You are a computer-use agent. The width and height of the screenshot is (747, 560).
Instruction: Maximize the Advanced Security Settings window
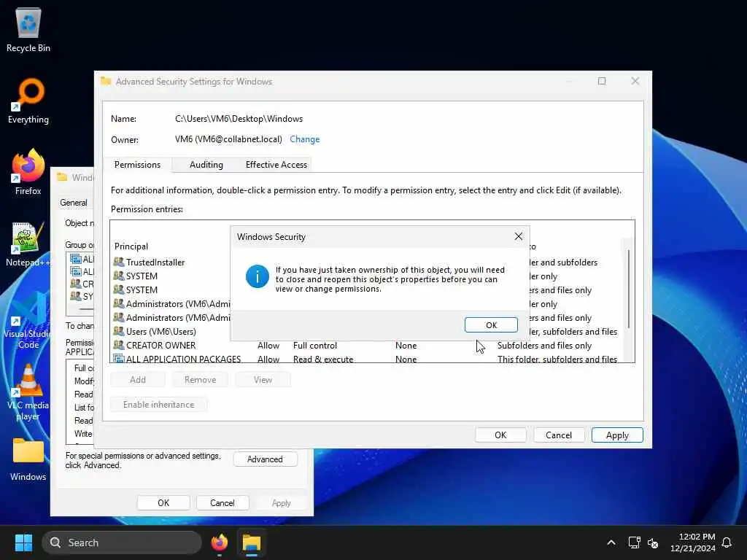[x=602, y=81]
